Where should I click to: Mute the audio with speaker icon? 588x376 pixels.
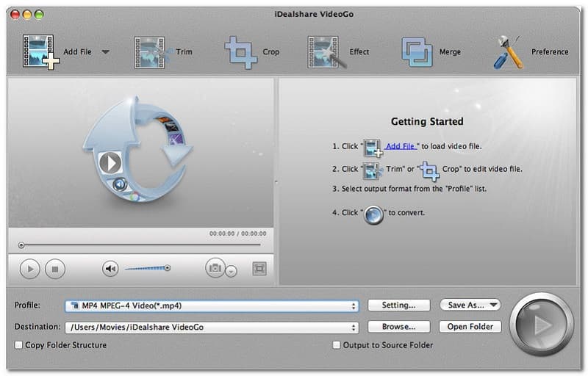click(x=110, y=269)
